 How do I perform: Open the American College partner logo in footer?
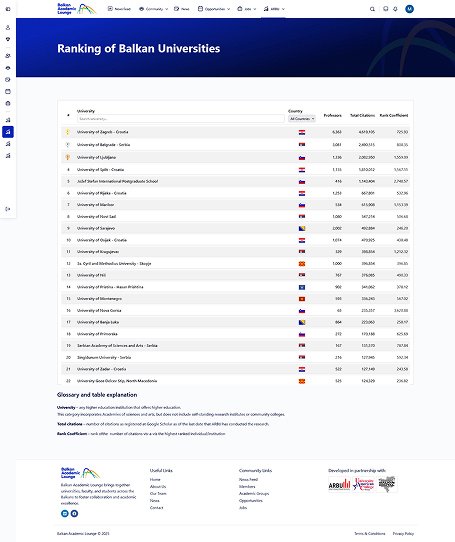click(364, 484)
